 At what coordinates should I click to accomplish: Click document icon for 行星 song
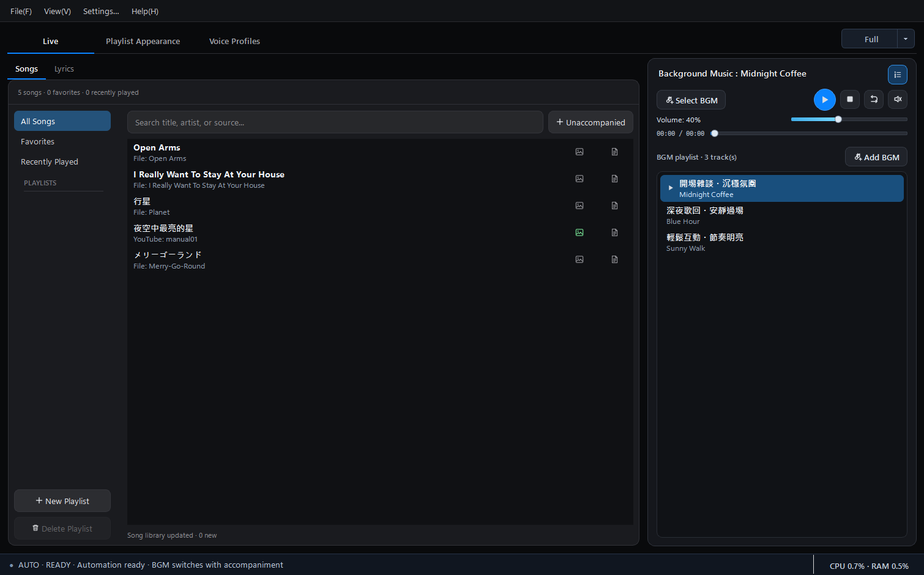coord(615,206)
